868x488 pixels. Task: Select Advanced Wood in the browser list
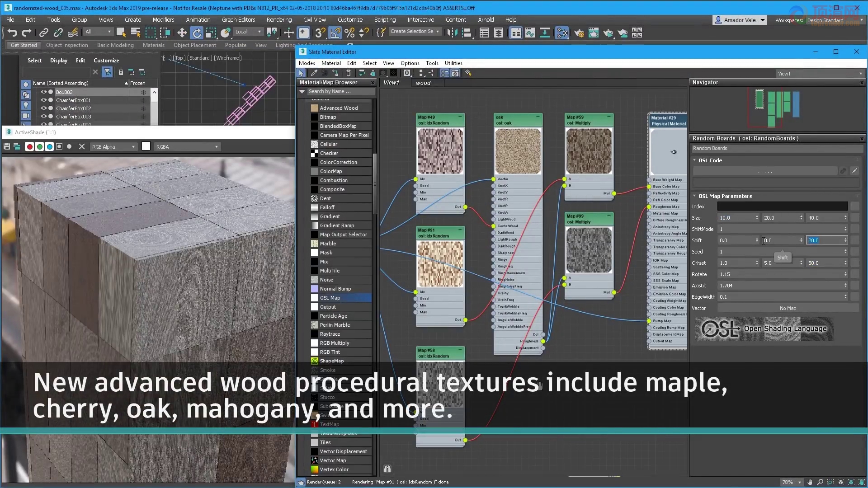341,108
